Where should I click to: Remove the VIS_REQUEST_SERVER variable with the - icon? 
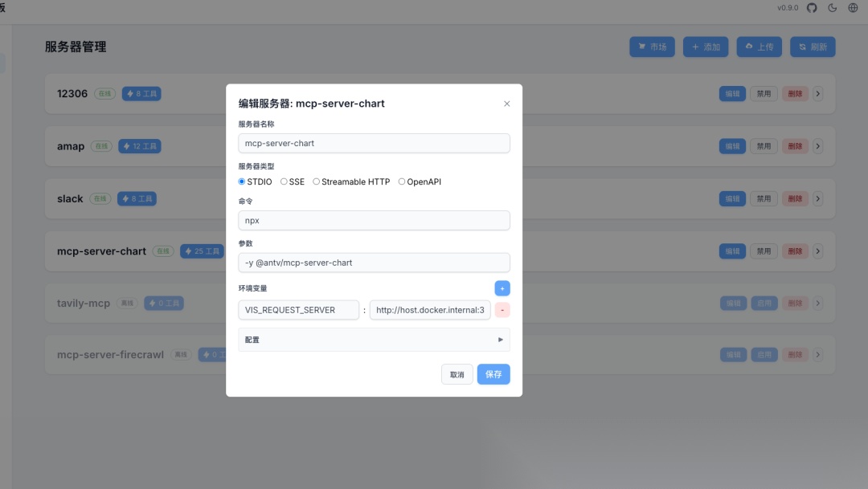tap(502, 309)
